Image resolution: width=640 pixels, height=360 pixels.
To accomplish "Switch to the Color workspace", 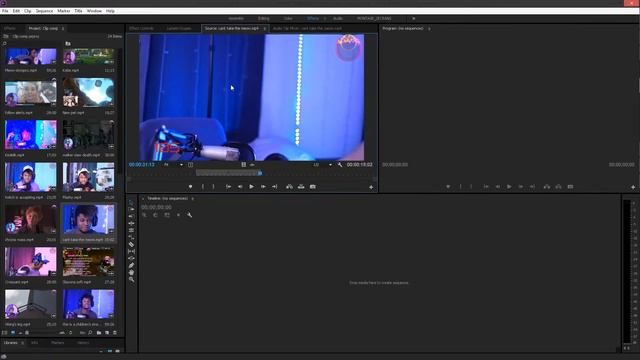I will point(288,19).
